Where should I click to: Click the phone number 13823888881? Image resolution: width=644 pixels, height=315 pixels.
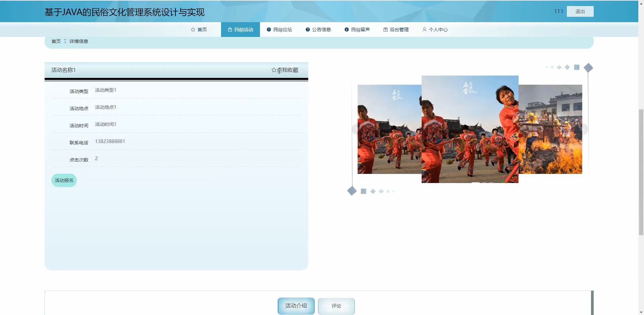coord(110,141)
